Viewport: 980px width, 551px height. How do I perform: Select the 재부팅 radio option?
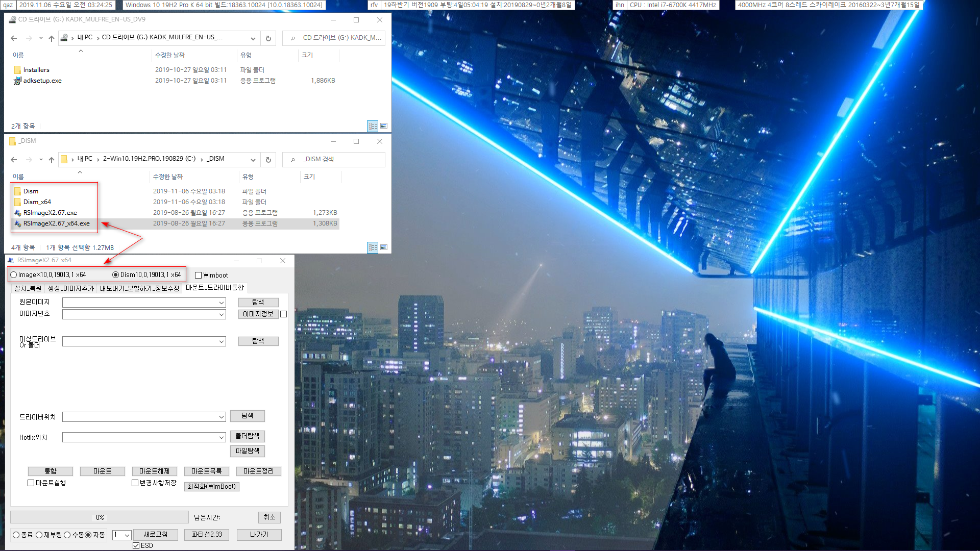[x=39, y=535]
